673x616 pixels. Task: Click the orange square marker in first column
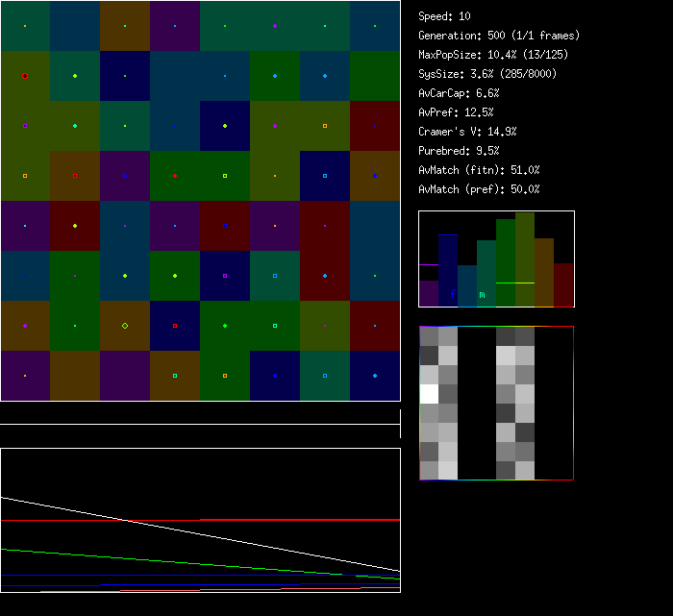(x=25, y=176)
